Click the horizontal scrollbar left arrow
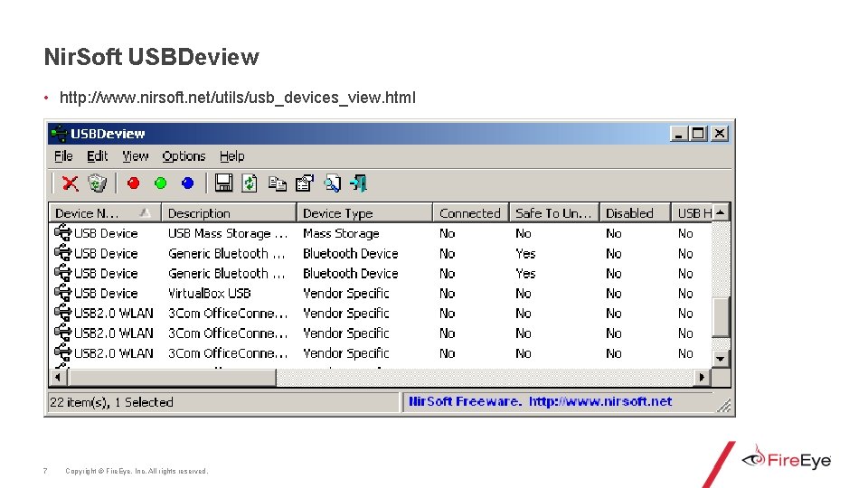Screen dimensions: 868x488 (58, 377)
